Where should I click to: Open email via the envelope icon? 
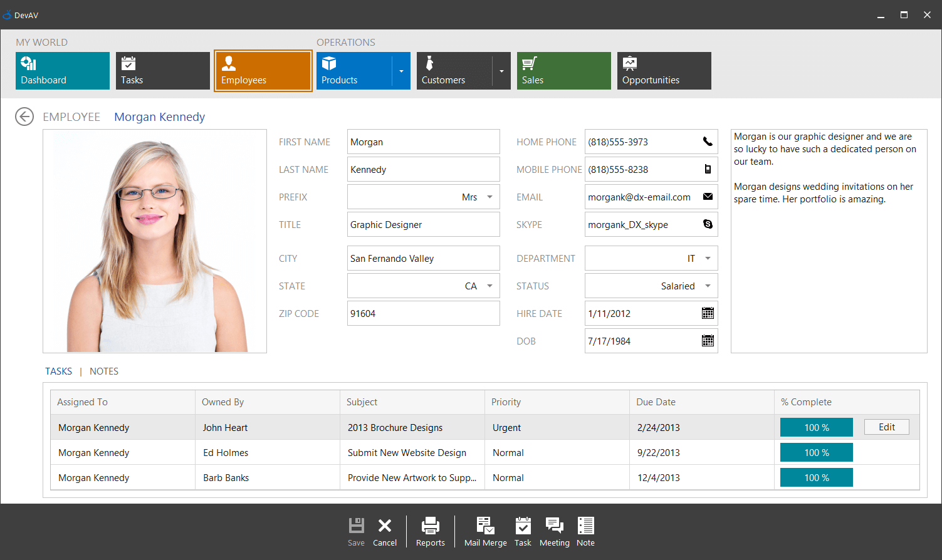[x=708, y=197]
